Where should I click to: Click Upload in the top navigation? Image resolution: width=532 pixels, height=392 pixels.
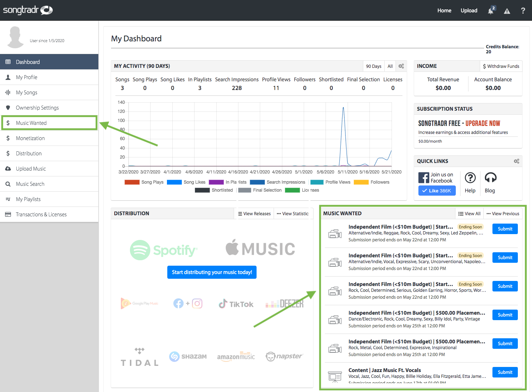pos(469,11)
